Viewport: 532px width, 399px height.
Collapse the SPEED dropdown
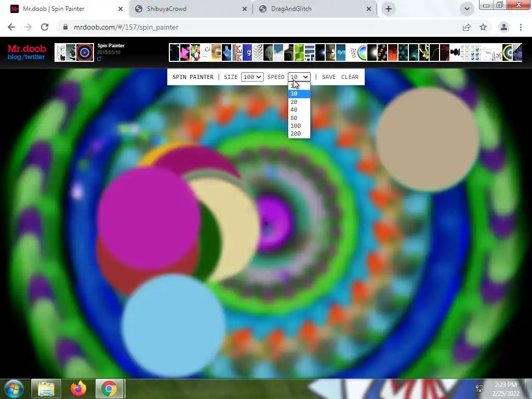point(299,77)
